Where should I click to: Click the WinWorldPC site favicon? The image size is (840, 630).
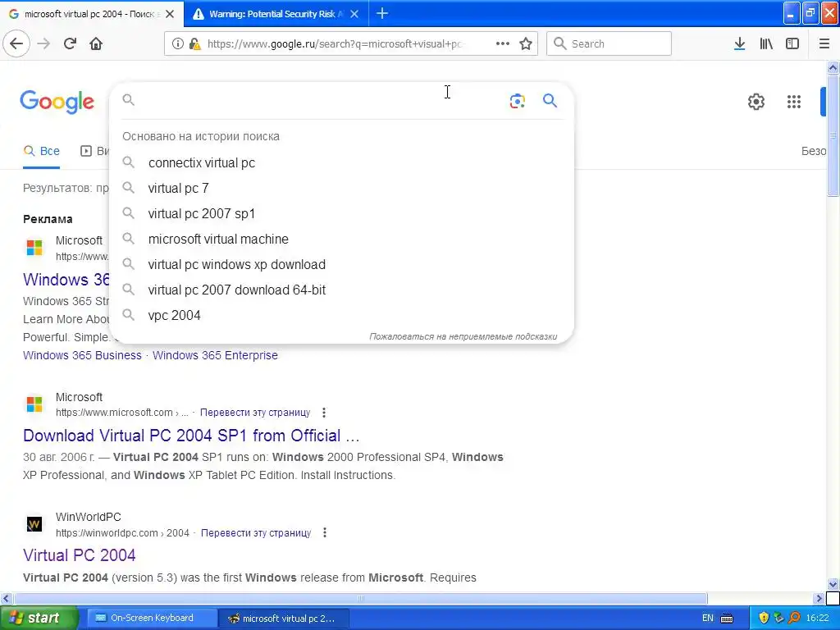34,524
